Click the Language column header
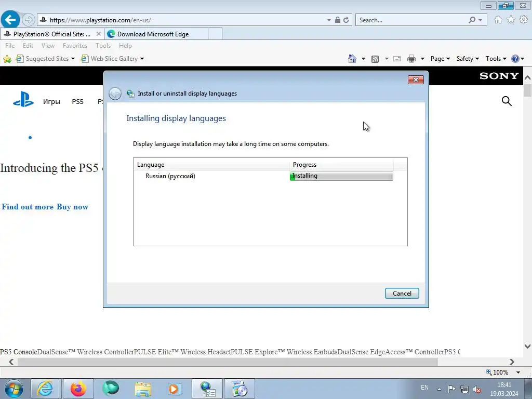The width and height of the screenshot is (532, 399). (x=211, y=165)
